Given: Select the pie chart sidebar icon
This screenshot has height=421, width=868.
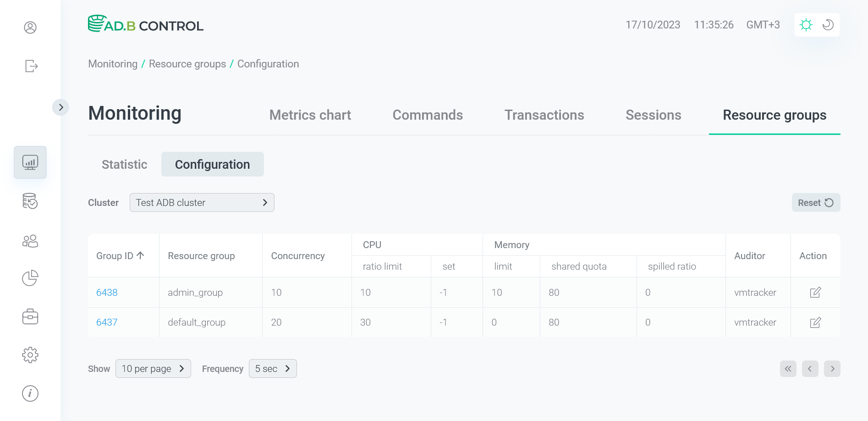Looking at the screenshot, I should click(30, 278).
